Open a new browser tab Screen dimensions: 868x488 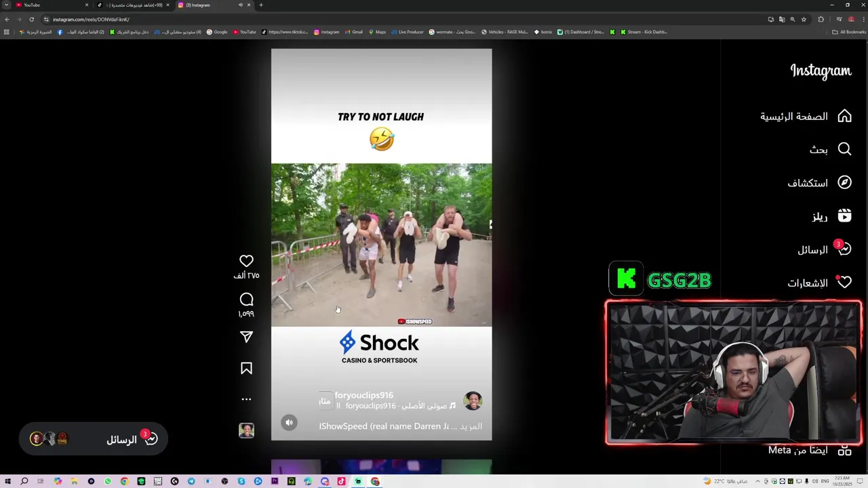[261, 5]
